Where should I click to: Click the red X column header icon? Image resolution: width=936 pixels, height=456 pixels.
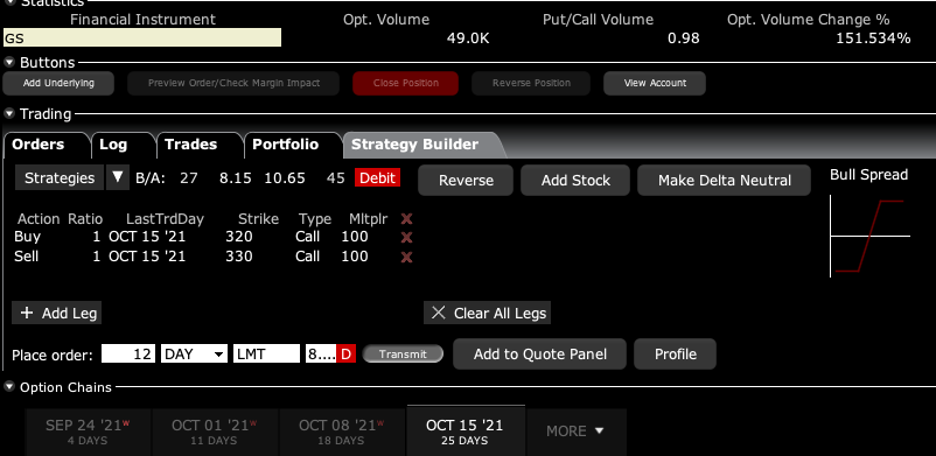point(406,218)
